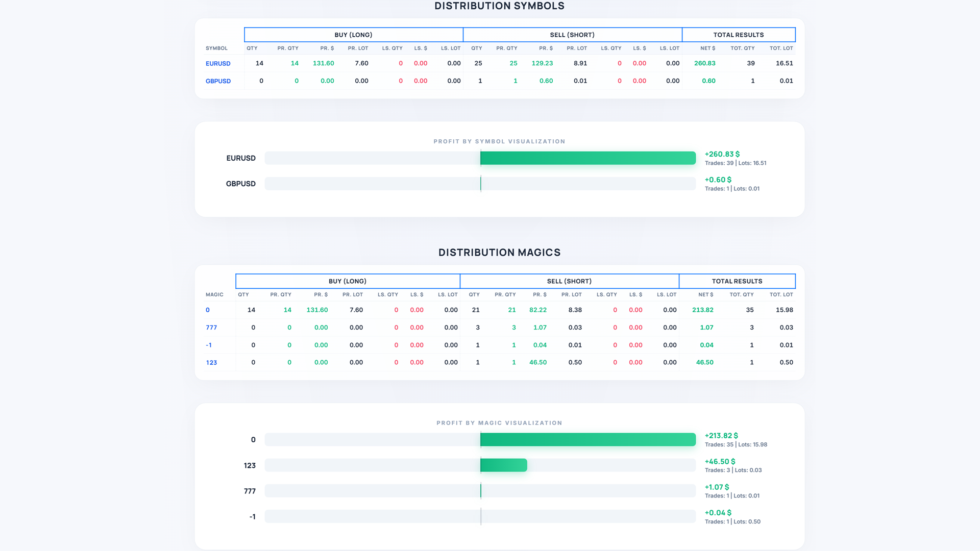
Task: Click NET $ column header in symbols table
Action: coord(707,48)
